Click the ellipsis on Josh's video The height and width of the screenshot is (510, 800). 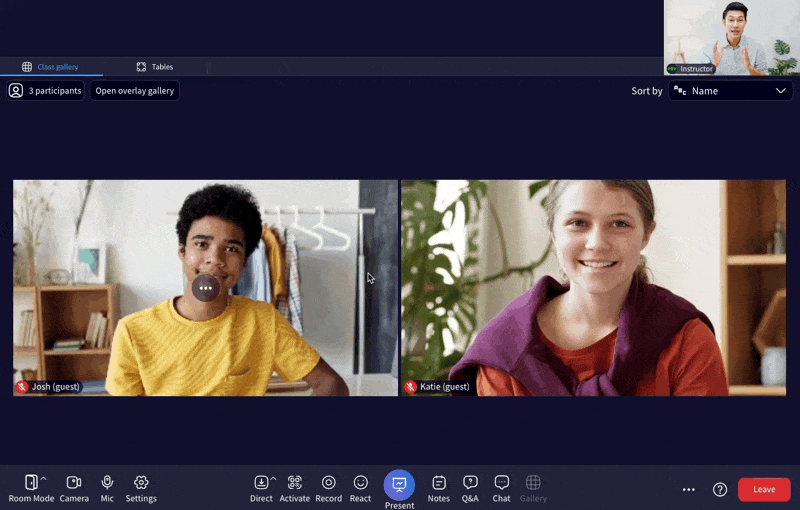pyautogui.click(x=206, y=288)
